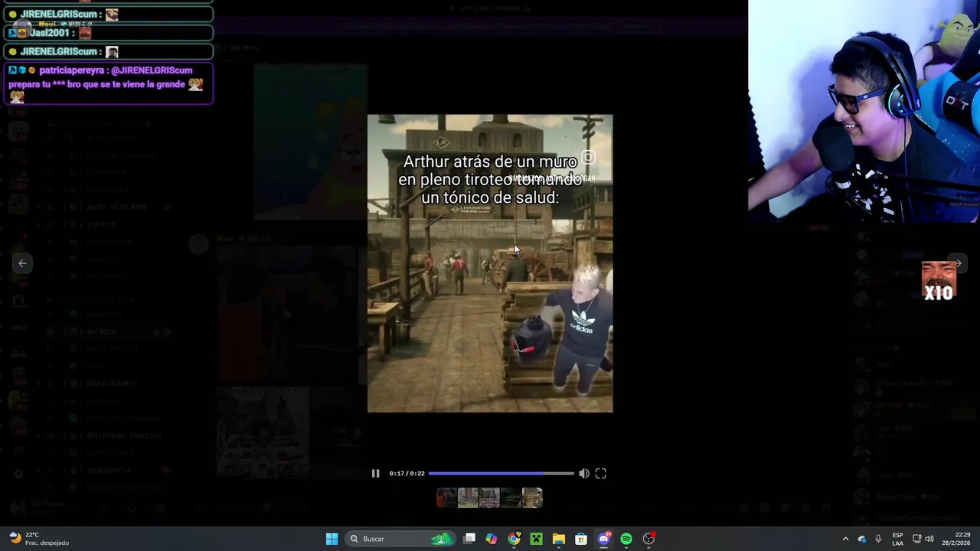Open the Windows Start menu
This screenshot has width=980, height=551.
point(332,539)
